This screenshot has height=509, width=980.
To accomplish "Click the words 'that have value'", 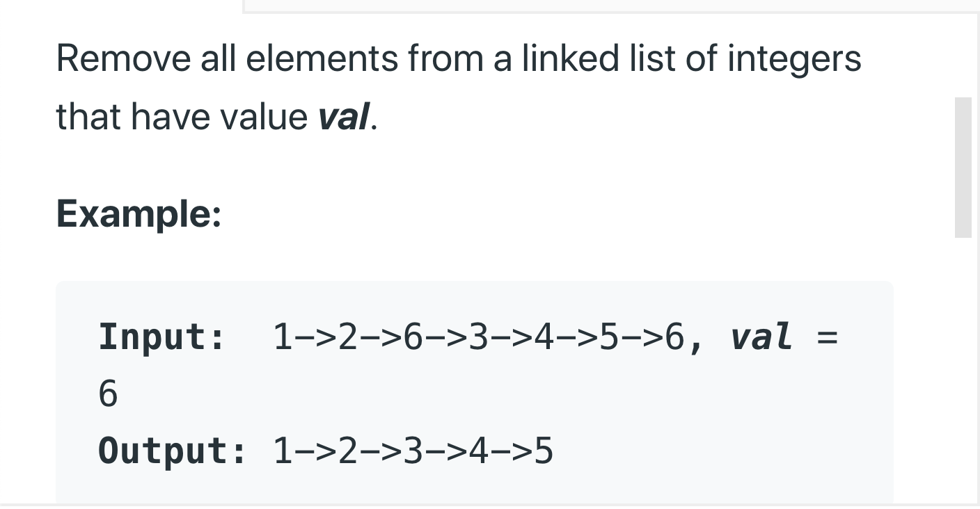I will click(x=182, y=117).
